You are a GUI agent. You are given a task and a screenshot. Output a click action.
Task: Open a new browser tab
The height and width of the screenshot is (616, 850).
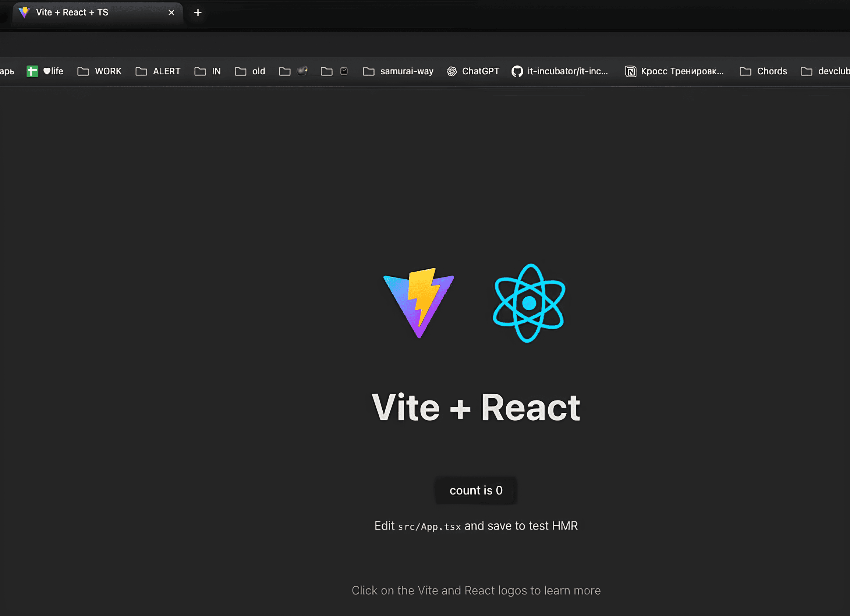pyautogui.click(x=198, y=13)
